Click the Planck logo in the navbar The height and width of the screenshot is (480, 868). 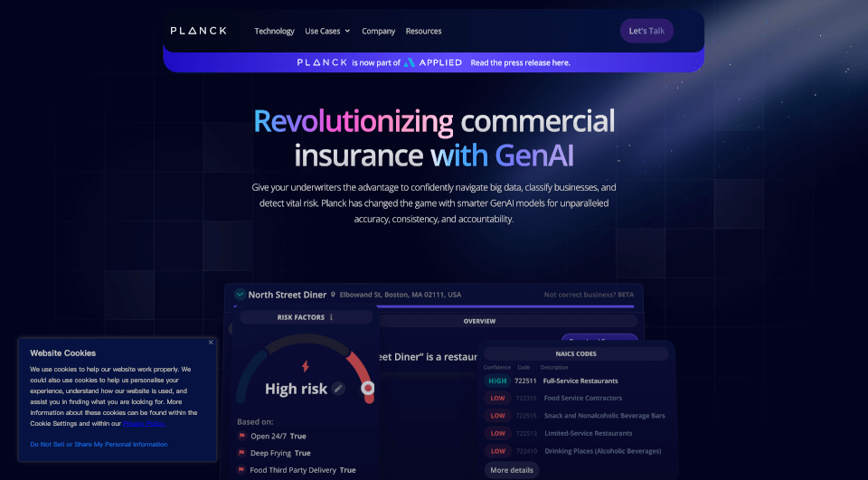[198, 31]
